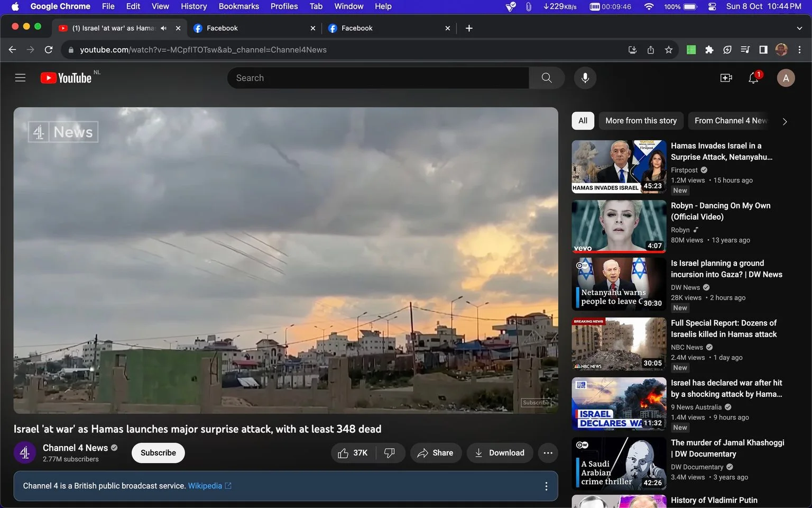
Task: Open macOS clock Sun 8 Oct
Action: click(763, 6)
